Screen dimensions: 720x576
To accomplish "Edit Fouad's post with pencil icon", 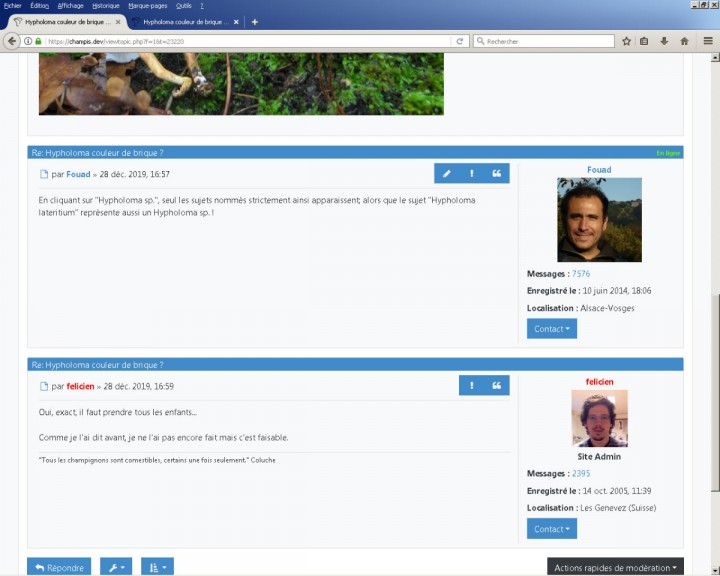I will coord(446,173).
